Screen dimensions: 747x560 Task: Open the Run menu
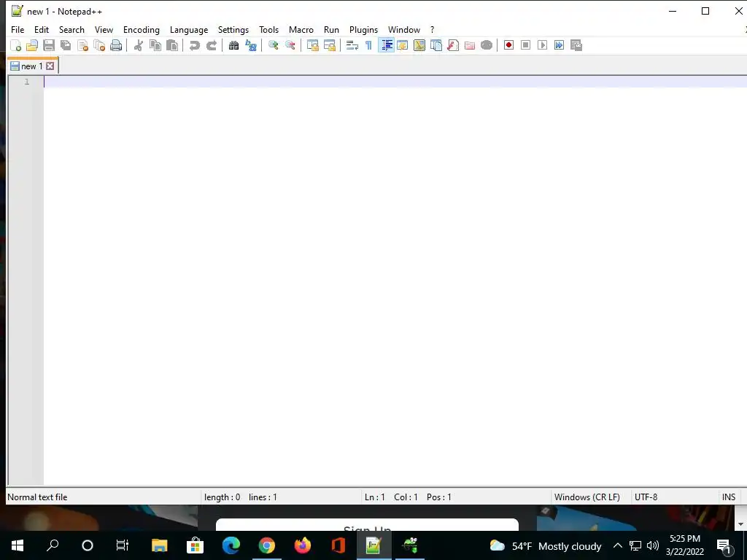point(332,29)
